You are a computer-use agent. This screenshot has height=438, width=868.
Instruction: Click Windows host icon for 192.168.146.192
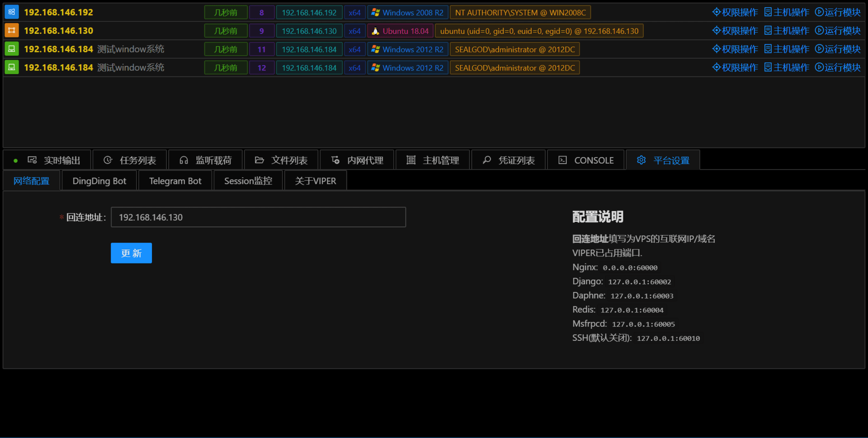(x=12, y=12)
